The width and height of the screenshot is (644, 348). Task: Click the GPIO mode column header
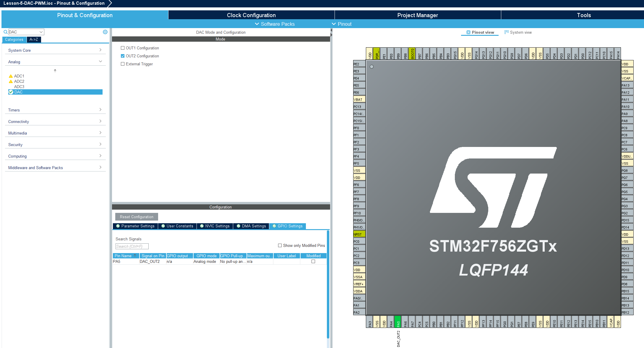[x=206, y=256]
